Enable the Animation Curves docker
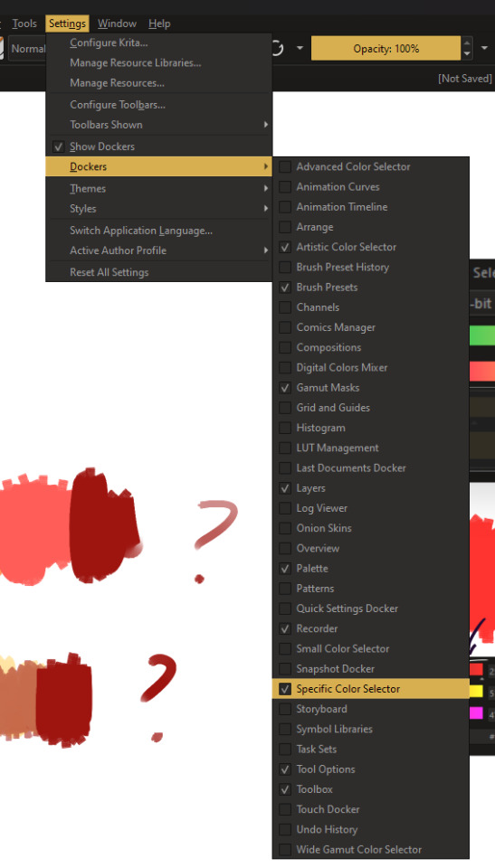 (x=370, y=186)
